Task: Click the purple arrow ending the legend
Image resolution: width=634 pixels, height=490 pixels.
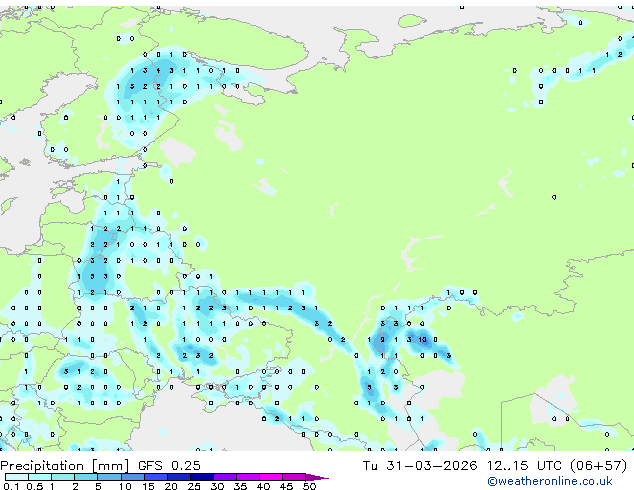Action: click(317, 477)
